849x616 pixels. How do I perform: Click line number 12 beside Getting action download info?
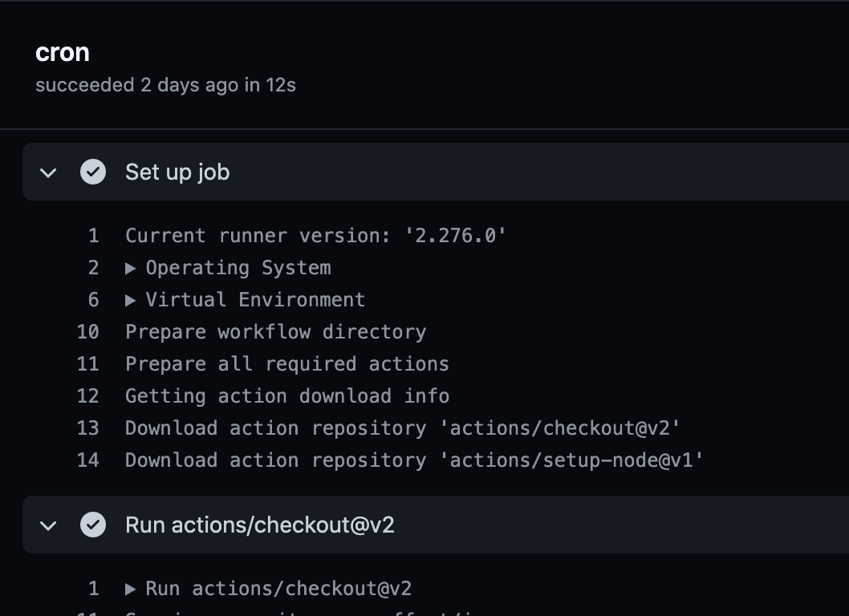93,395
